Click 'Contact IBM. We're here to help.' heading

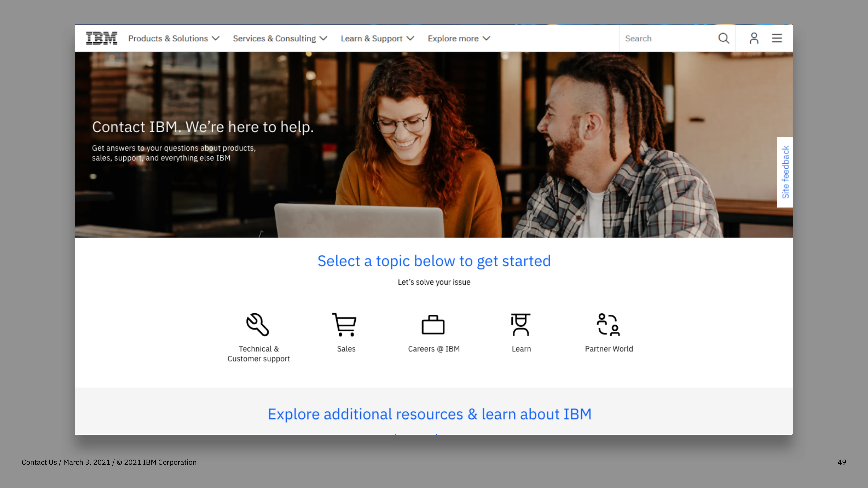203,127
